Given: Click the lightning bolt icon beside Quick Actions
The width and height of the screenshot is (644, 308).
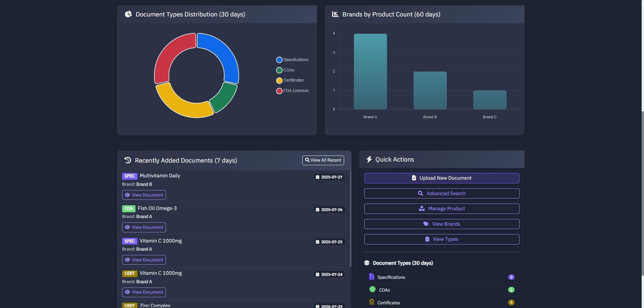Looking at the screenshot, I should pos(369,159).
